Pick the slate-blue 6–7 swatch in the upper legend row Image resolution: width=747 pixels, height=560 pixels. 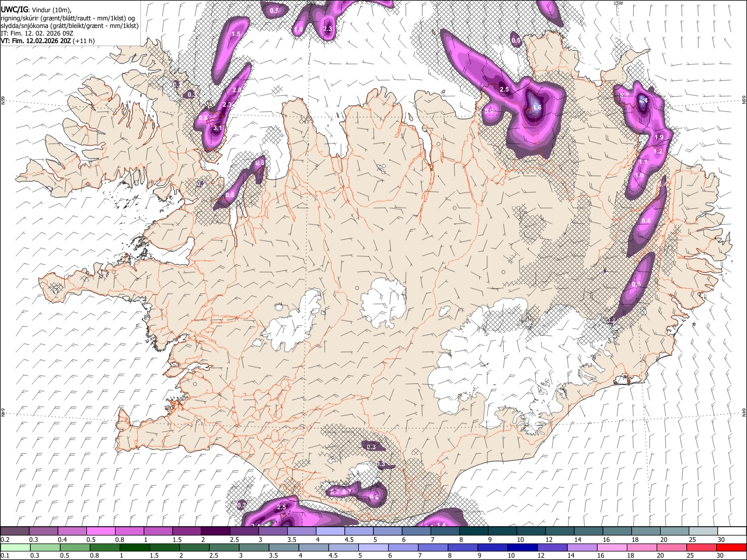[x=416, y=531]
